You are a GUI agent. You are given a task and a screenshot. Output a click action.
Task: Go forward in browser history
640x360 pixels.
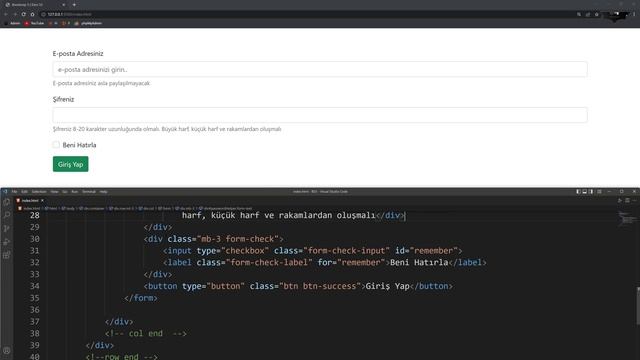[x=15, y=14]
